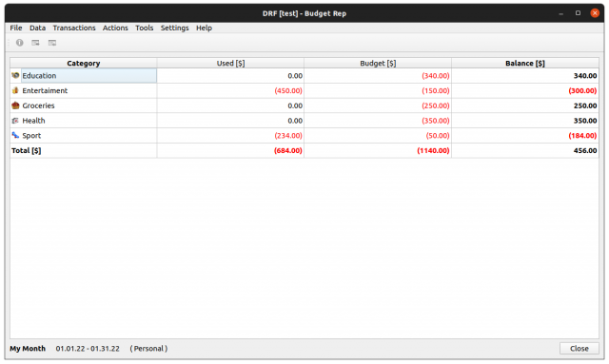This screenshot has width=609, height=364.
Task: Open the Data menu
Action: pyautogui.click(x=38, y=28)
